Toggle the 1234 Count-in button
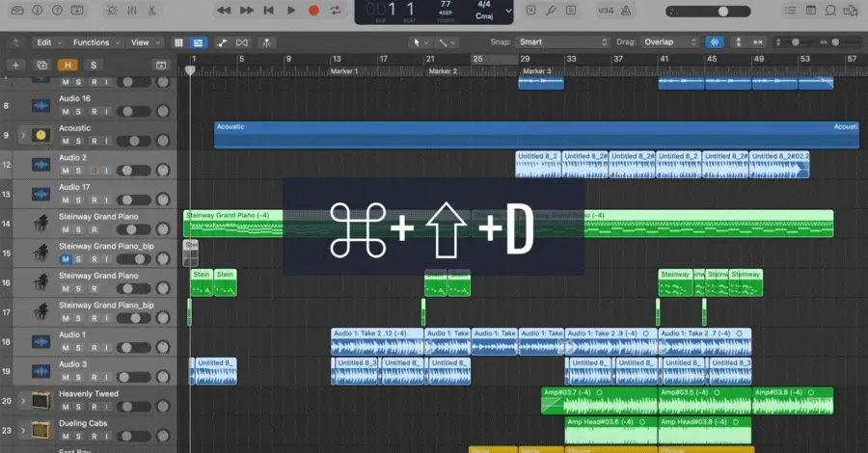 point(606,11)
